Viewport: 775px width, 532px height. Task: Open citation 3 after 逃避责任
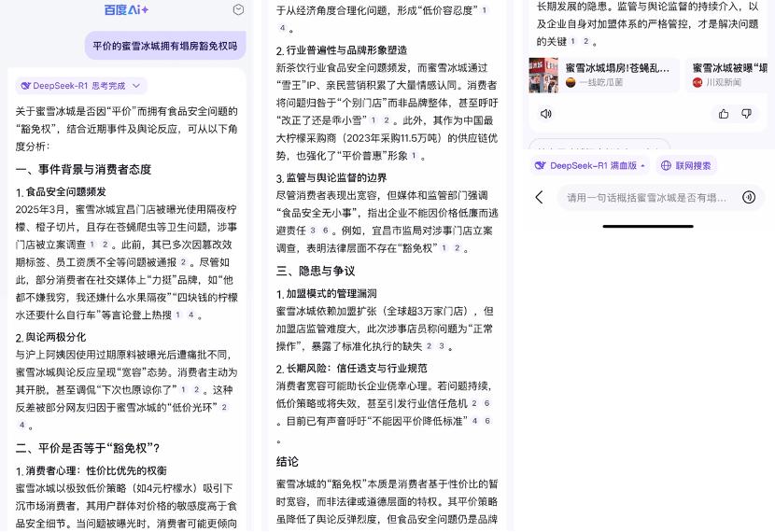[313, 231]
